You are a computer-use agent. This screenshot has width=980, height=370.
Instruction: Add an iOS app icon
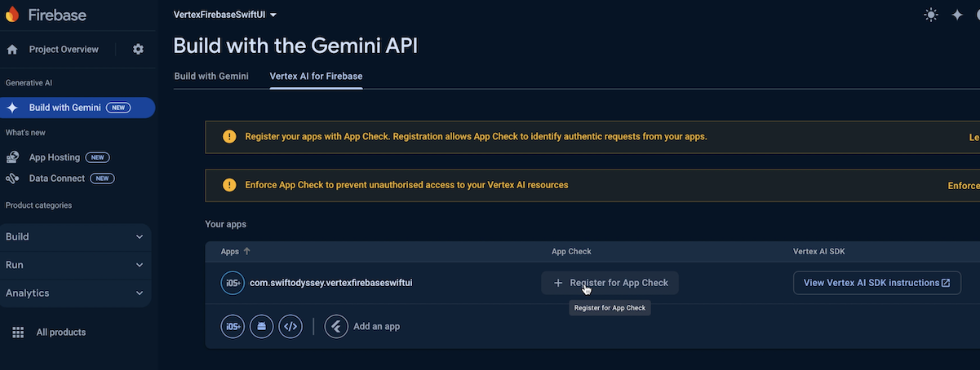(x=233, y=327)
